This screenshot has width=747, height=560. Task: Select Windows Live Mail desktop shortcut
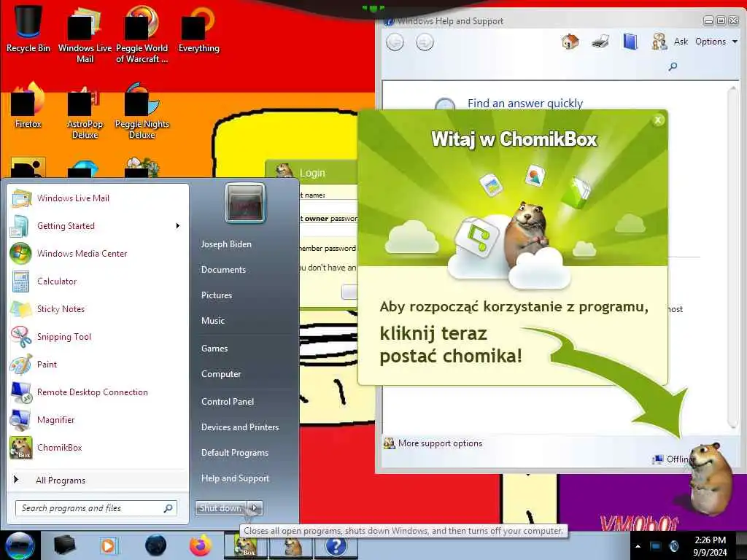point(85,34)
